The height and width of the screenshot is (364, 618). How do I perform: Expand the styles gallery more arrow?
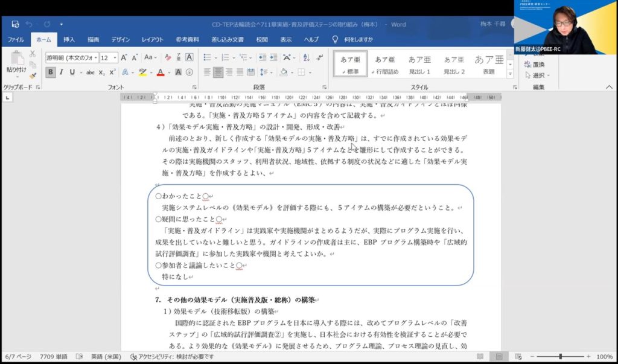point(509,74)
